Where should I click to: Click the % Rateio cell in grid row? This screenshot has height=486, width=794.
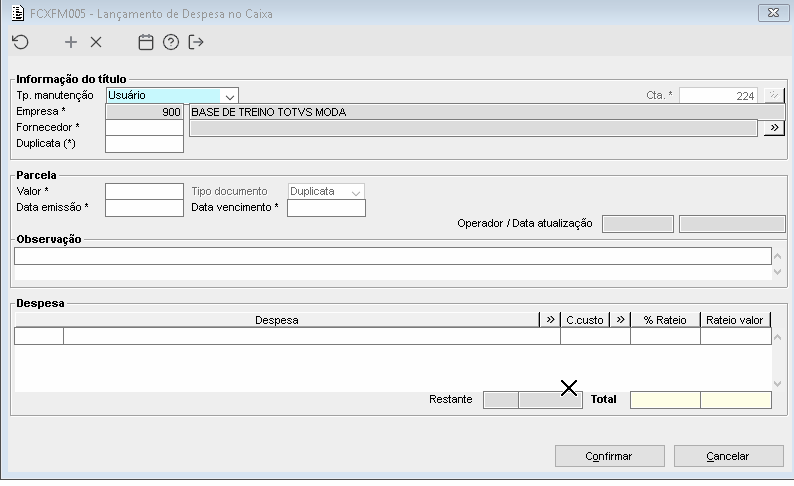665,336
